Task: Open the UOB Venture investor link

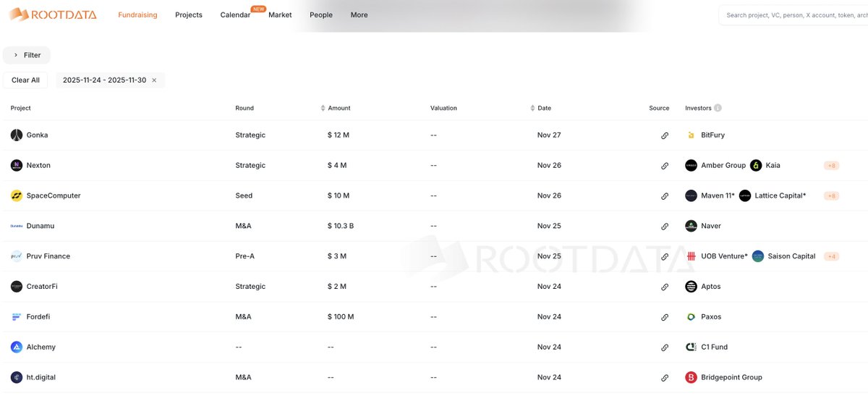Action: click(x=724, y=256)
